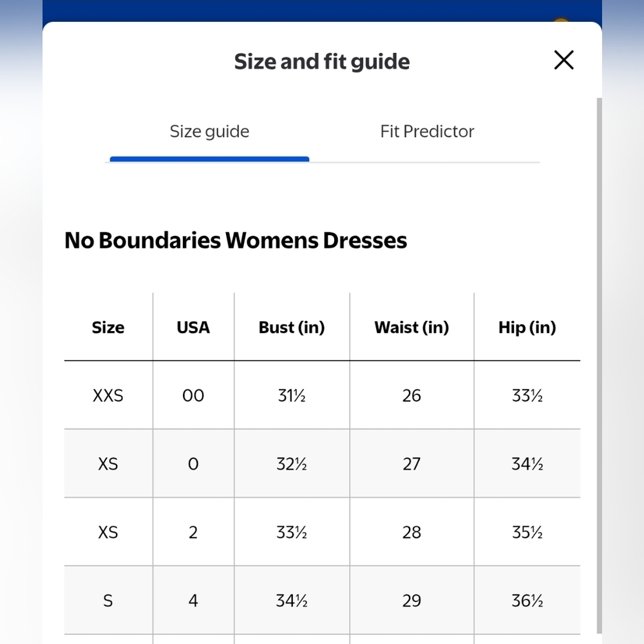
Task: Click the Size and fit guide title
Action: pos(322,62)
